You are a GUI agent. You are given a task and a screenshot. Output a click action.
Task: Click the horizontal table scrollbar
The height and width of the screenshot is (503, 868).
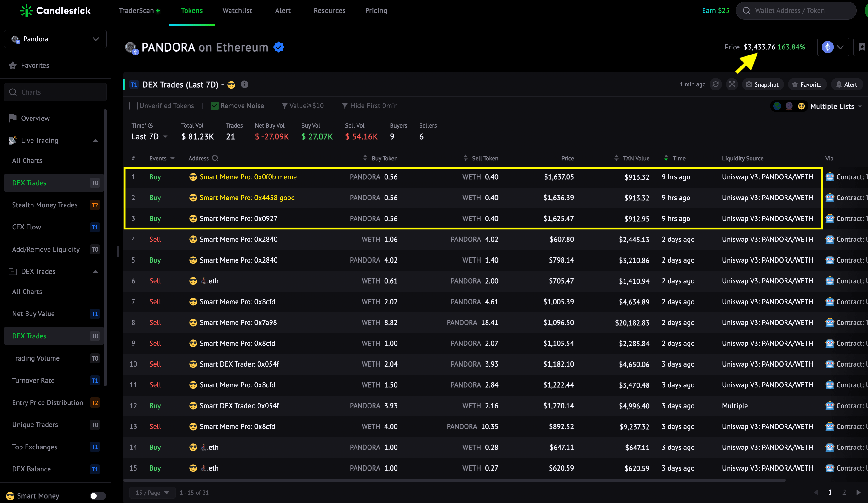point(454,480)
